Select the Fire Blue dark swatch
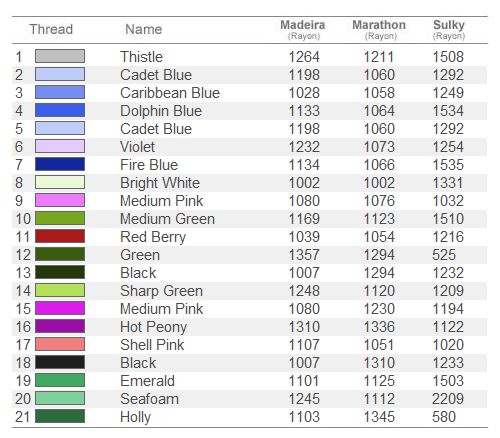The height and width of the screenshot is (438, 500). tap(60, 164)
